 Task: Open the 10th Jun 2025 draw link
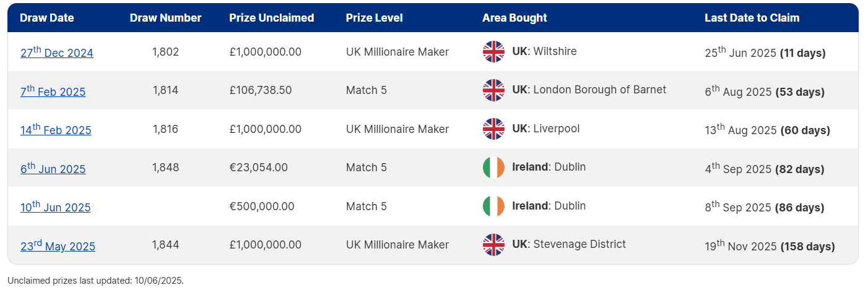tap(56, 206)
